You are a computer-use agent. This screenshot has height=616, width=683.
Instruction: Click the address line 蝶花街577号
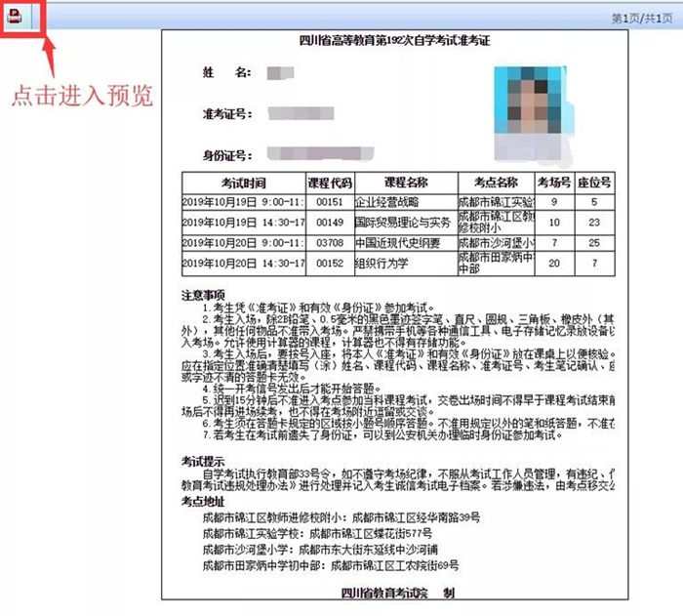click(317, 533)
